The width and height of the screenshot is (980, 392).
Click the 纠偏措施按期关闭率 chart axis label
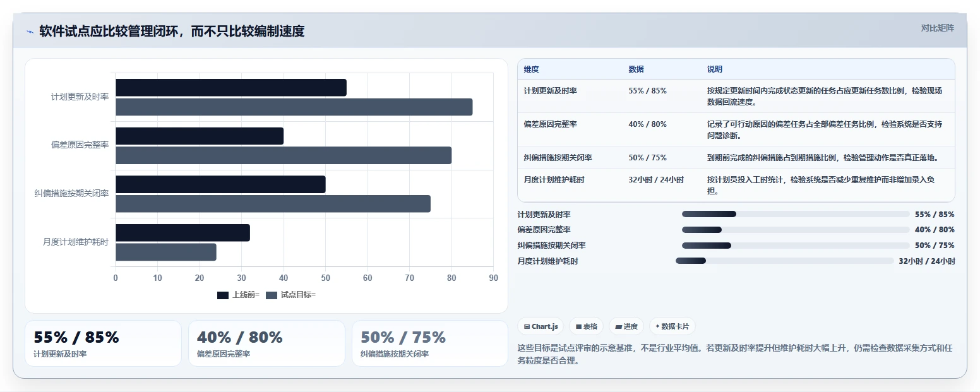pyautogui.click(x=72, y=194)
